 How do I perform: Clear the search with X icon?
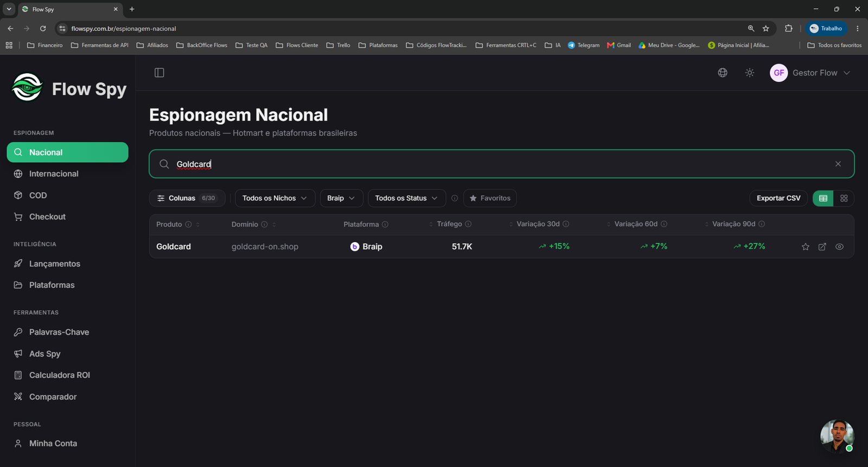pyautogui.click(x=838, y=164)
